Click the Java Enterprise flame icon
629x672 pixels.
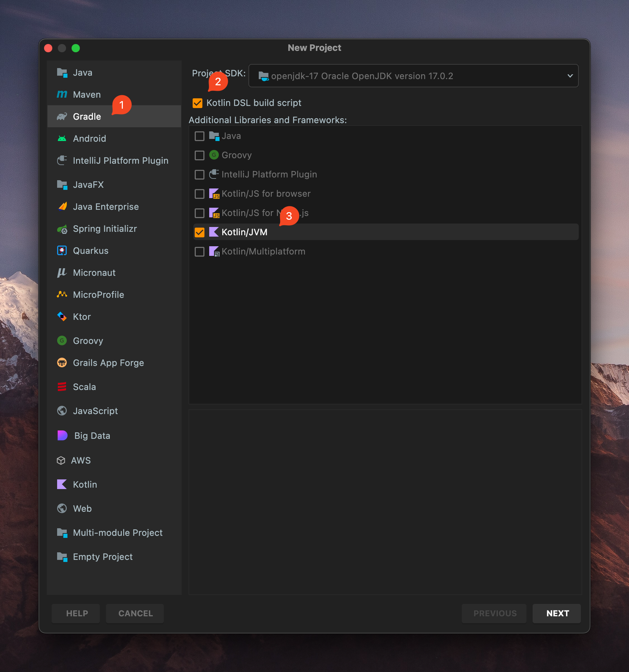coord(62,206)
